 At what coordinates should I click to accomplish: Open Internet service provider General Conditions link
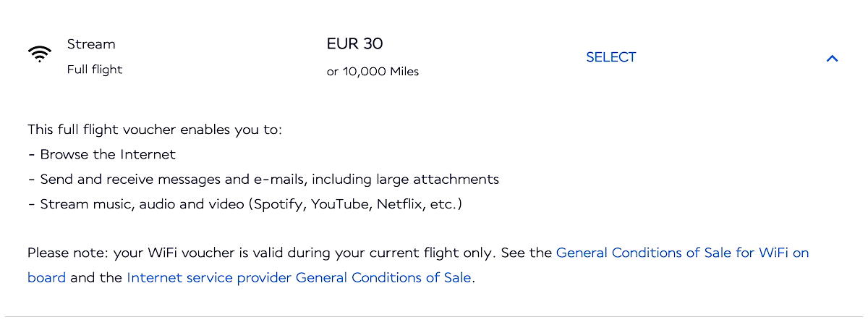tap(299, 277)
